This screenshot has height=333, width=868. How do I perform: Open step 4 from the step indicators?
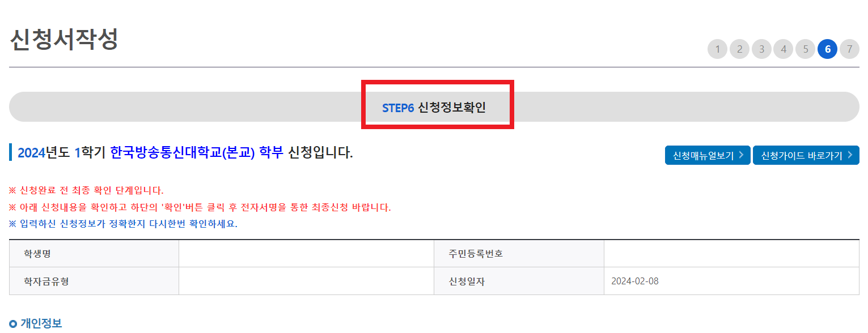click(784, 49)
